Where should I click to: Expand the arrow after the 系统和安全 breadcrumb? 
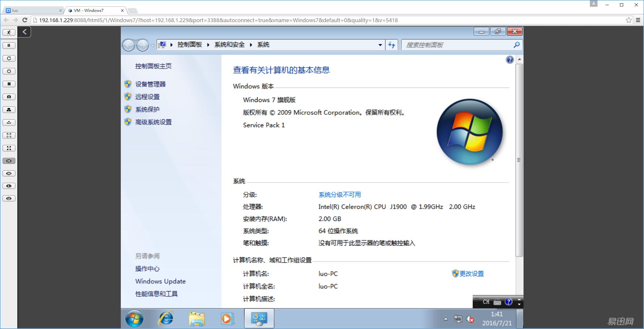251,45
